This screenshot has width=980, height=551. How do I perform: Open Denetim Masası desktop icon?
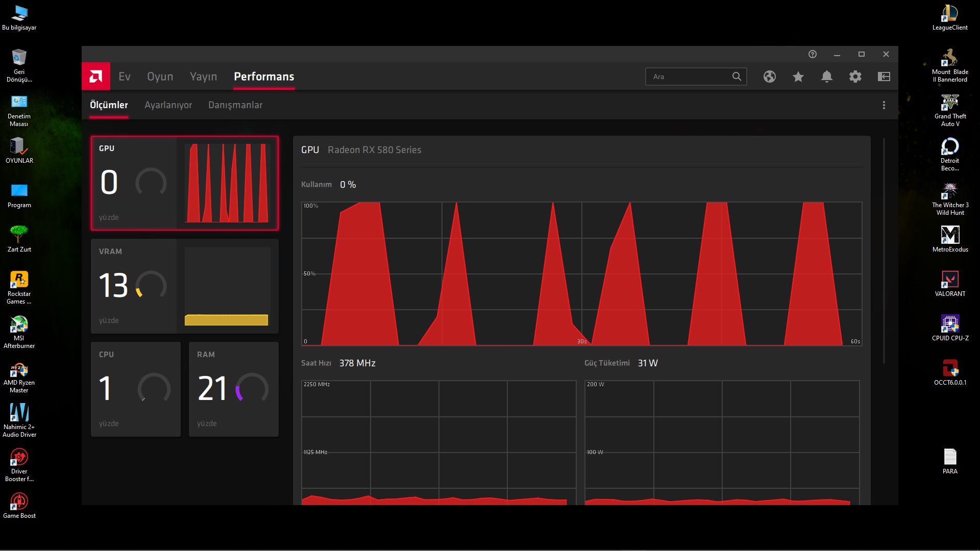(19, 110)
